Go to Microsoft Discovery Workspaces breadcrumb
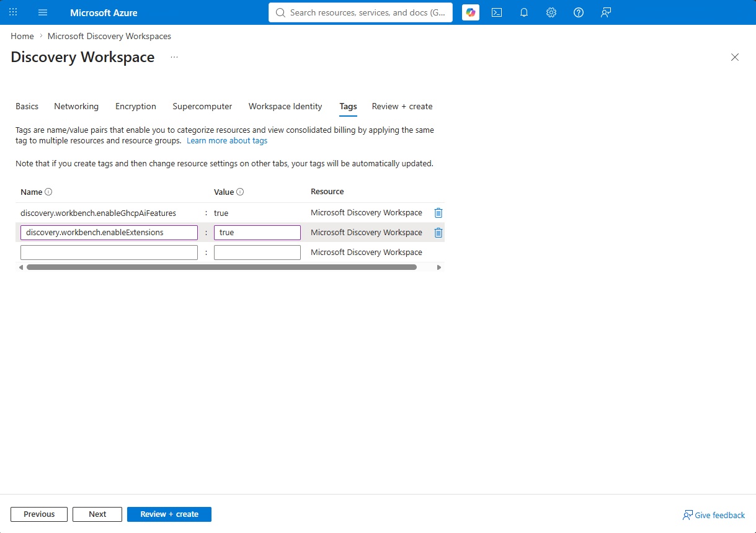Image resolution: width=756 pixels, height=533 pixels. click(109, 36)
